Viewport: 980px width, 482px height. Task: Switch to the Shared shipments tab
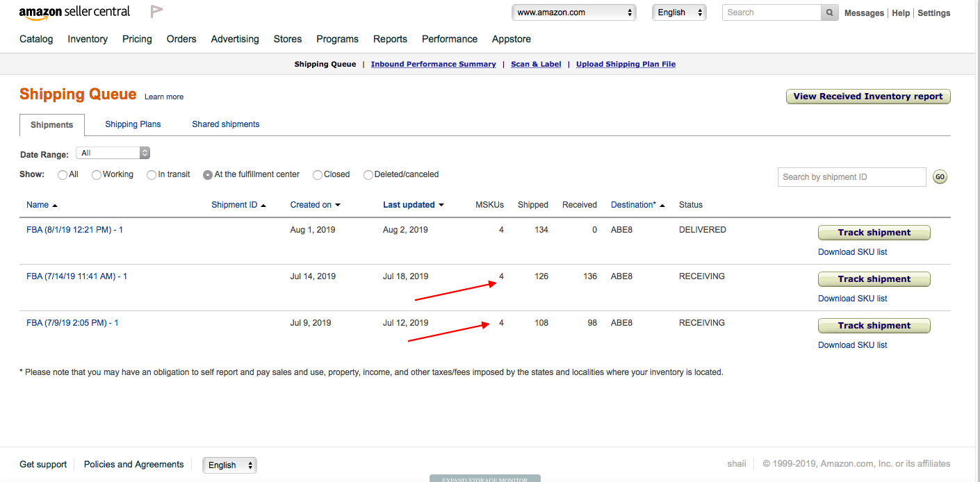pos(226,124)
